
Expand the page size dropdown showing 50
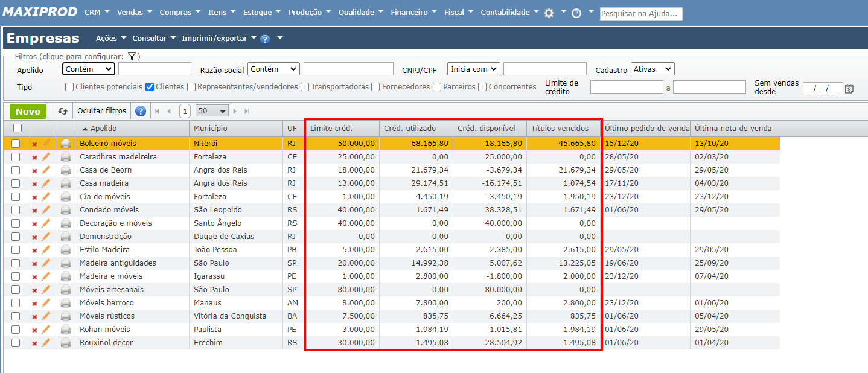(x=212, y=111)
